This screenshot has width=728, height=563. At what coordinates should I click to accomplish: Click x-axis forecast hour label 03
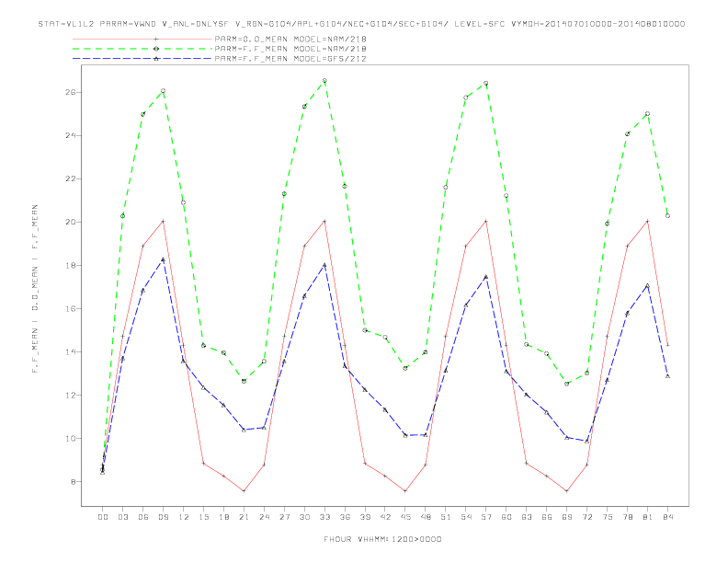click(123, 517)
